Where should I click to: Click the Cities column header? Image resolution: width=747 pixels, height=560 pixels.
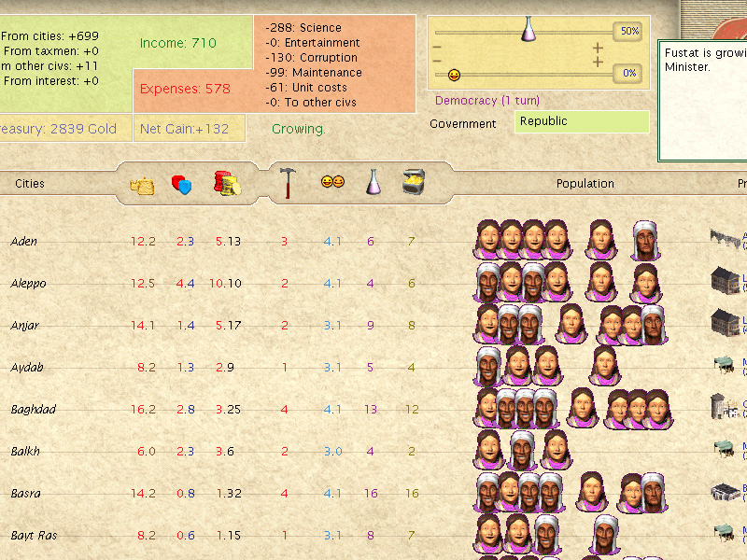click(x=30, y=184)
